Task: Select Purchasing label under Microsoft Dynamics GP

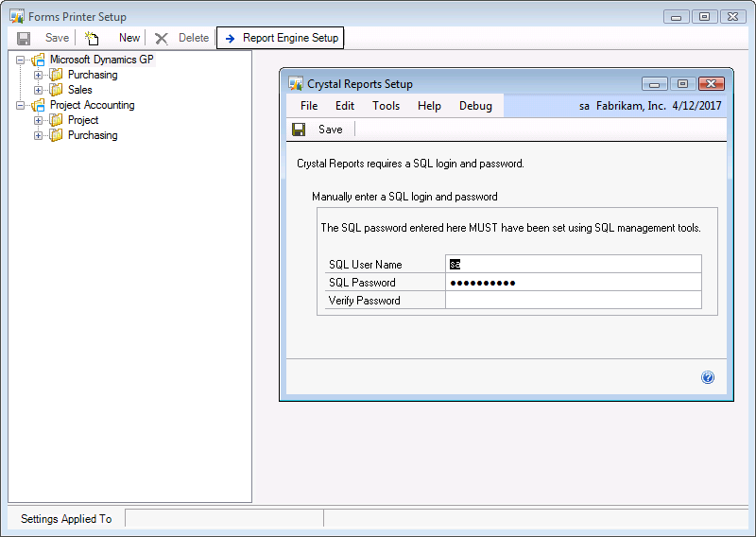Action: (x=93, y=75)
